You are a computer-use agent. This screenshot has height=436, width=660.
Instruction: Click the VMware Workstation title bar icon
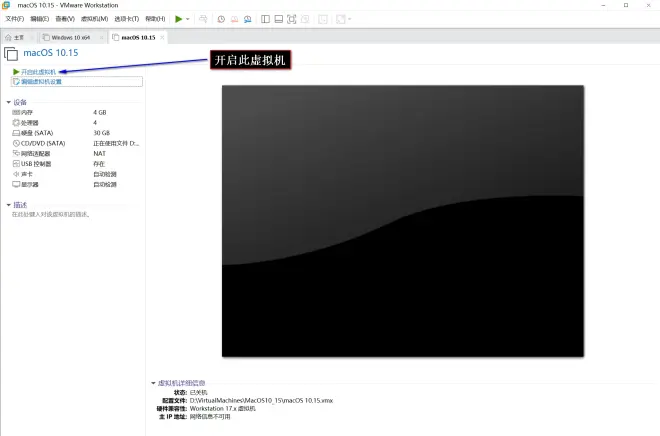[6, 5]
